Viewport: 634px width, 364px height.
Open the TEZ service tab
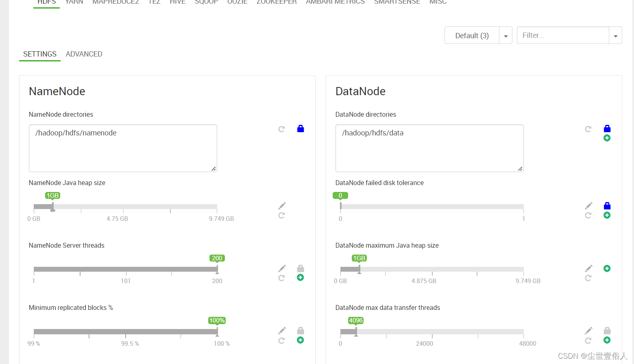(154, 2)
